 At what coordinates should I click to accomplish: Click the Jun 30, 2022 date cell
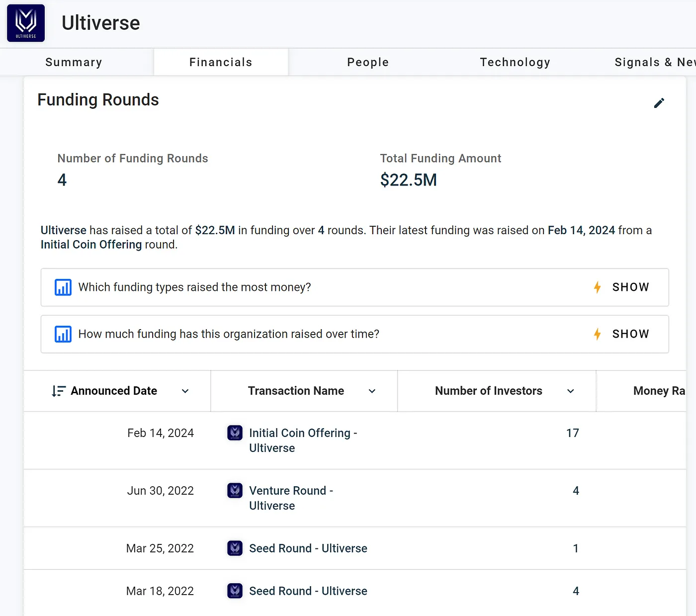161,491
